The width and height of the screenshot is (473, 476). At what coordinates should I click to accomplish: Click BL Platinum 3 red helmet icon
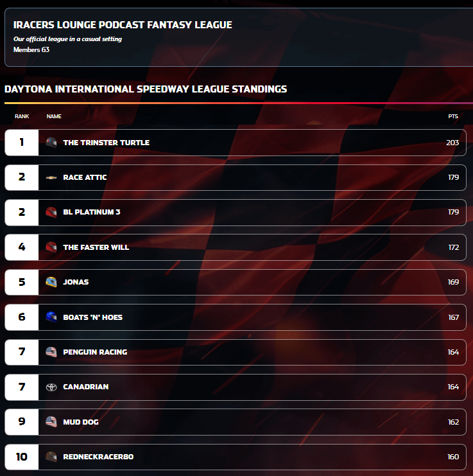[51, 212]
